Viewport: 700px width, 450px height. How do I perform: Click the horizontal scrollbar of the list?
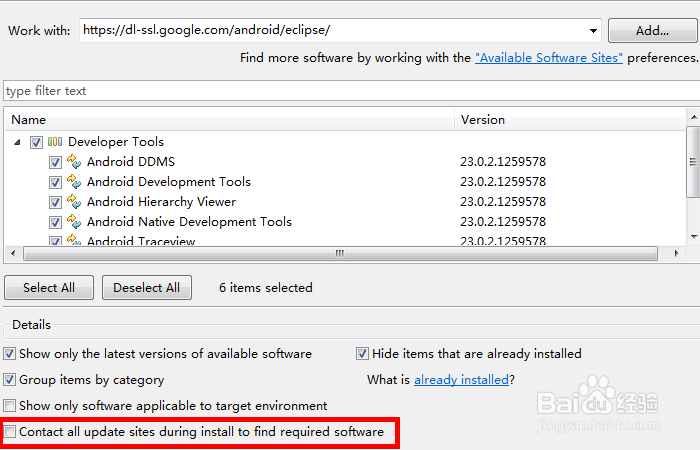(x=340, y=253)
